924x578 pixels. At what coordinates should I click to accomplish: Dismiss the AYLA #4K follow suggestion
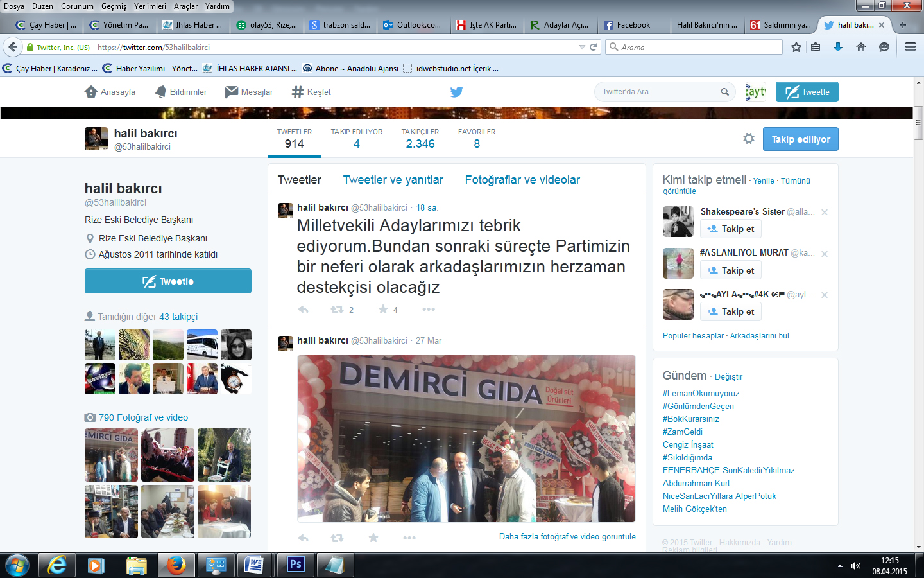[x=825, y=295]
